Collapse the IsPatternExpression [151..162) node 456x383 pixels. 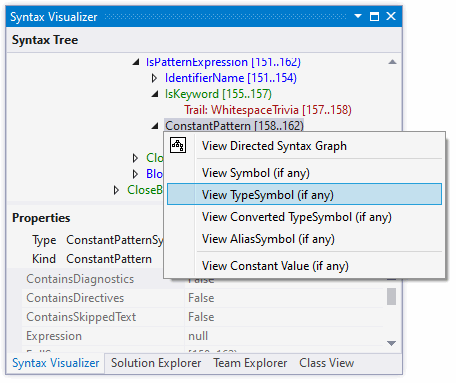[136, 62]
